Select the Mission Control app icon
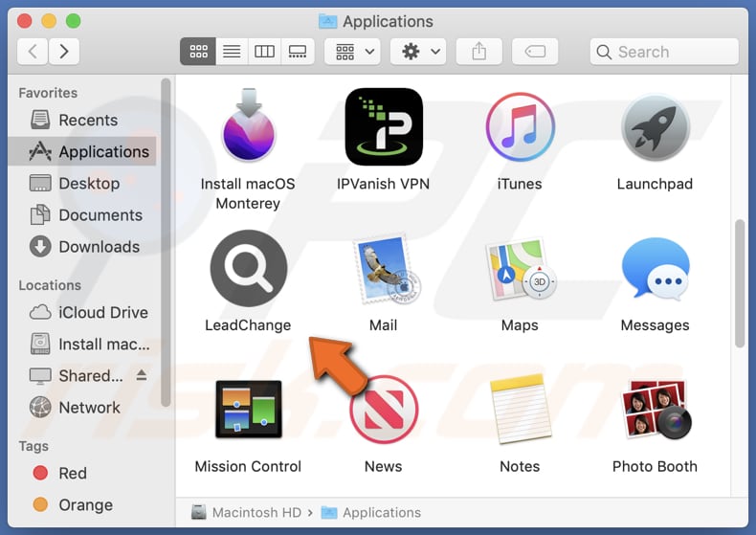This screenshot has height=535, width=756. [x=249, y=410]
